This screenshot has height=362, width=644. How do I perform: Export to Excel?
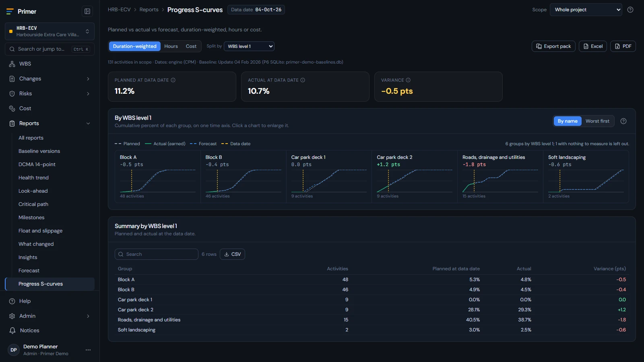coord(593,46)
